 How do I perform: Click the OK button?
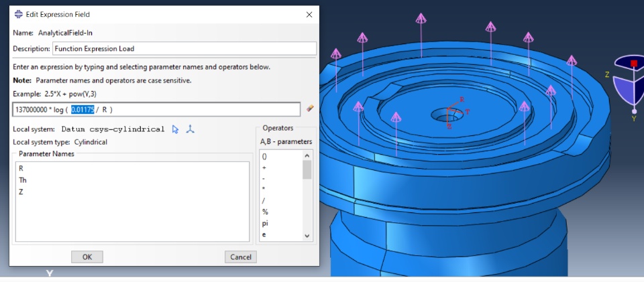pyautogui.click(x=87, y=257)
